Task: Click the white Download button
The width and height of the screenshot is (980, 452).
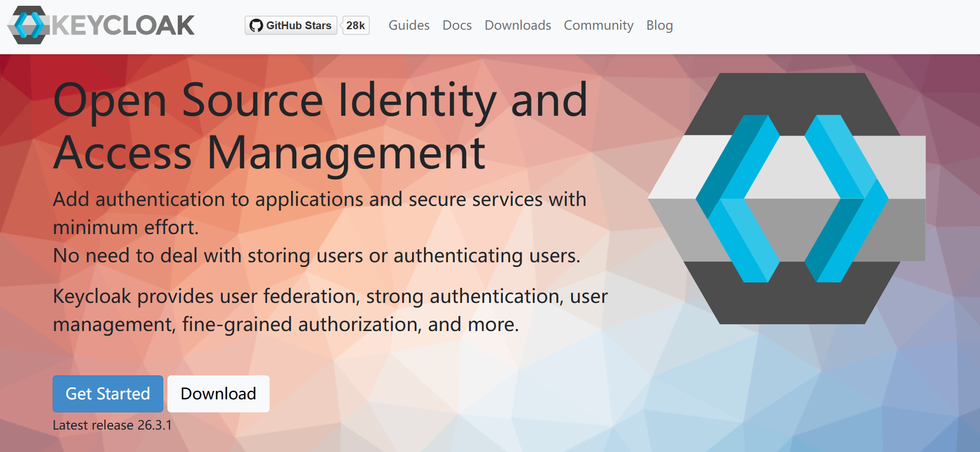Action: coord(219,394)
